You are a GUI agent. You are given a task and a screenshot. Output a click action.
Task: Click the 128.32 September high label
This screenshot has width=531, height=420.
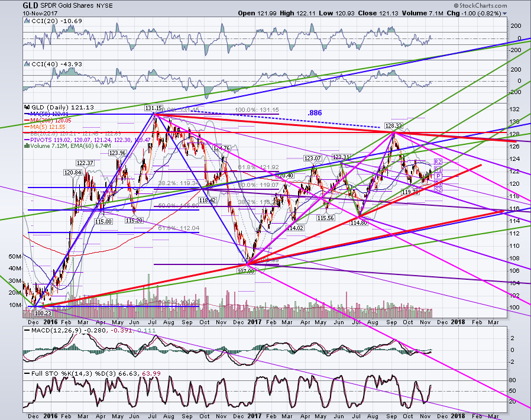coord(394,125)
